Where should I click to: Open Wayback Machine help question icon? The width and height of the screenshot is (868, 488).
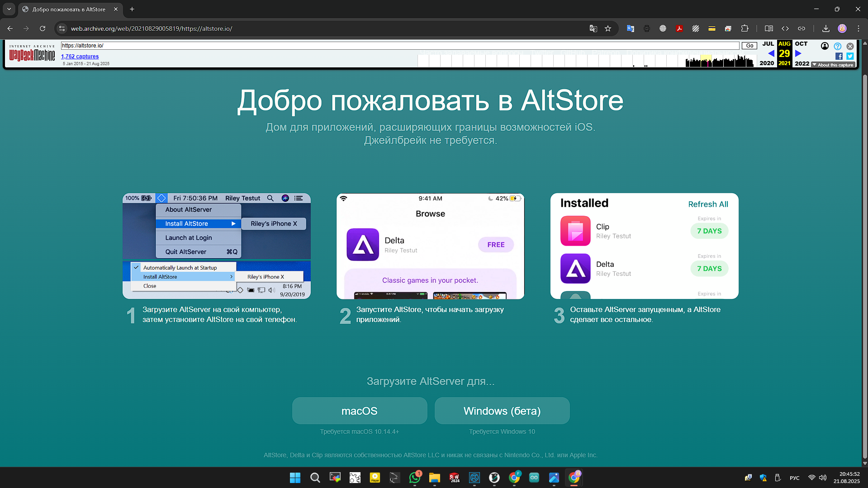tap(837, 46)
